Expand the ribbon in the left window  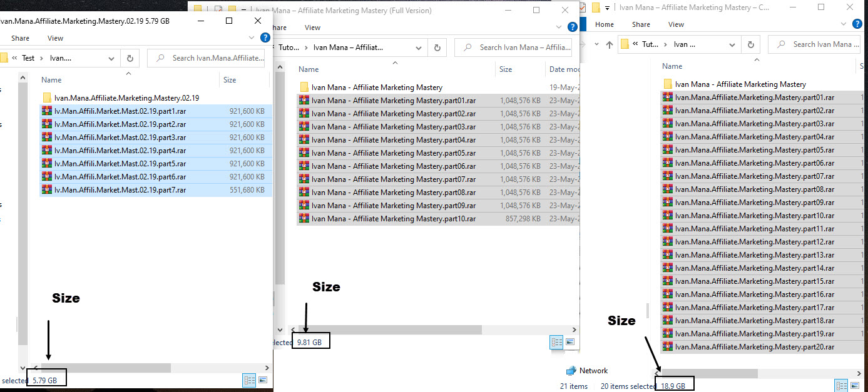tap(252, 38)
